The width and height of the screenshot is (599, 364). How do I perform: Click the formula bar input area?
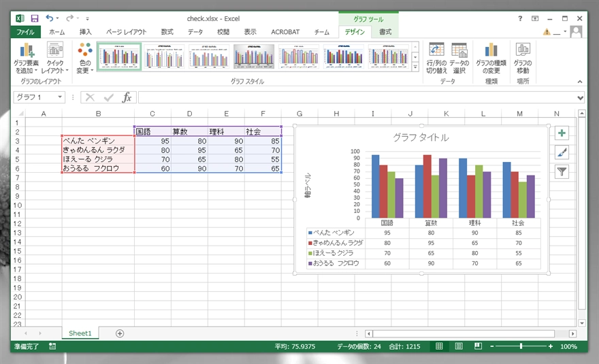(357, 97)
